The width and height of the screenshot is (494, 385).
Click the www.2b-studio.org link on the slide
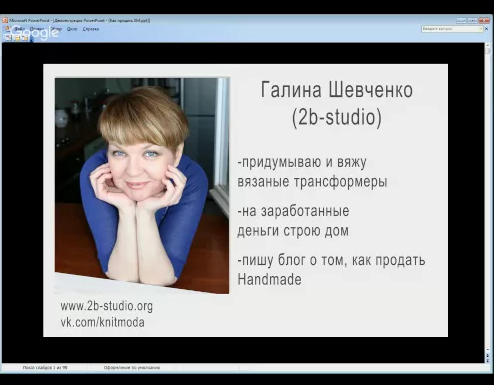point(107,306)
